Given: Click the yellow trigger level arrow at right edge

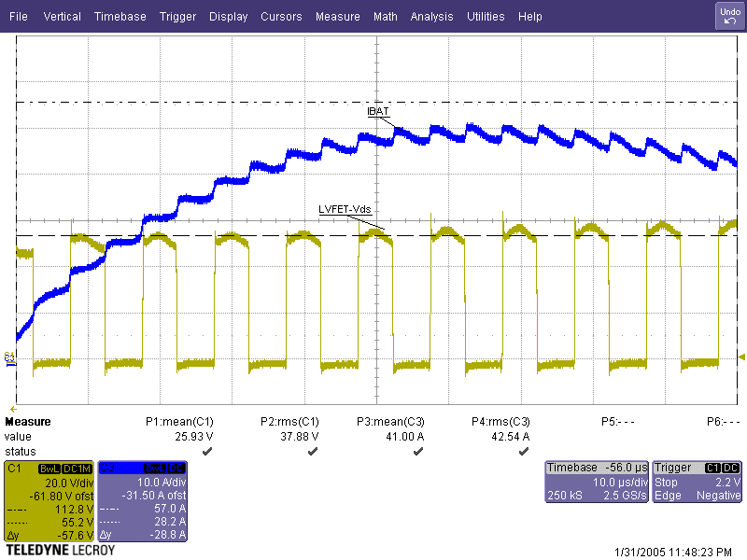Looking at the screenshot, I should tap(741, 357).
